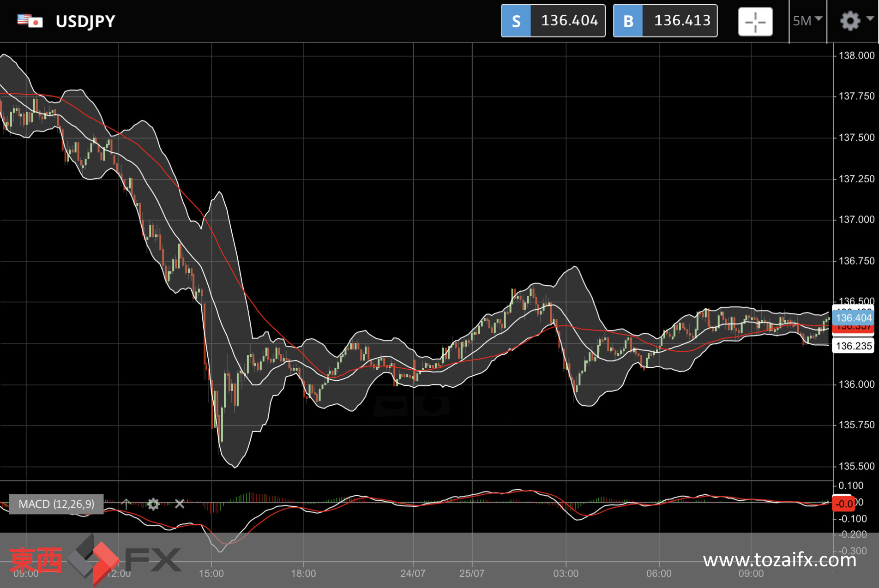Click the 138.000 price axis label
This screenshot has height=588, width=879.
856,55
